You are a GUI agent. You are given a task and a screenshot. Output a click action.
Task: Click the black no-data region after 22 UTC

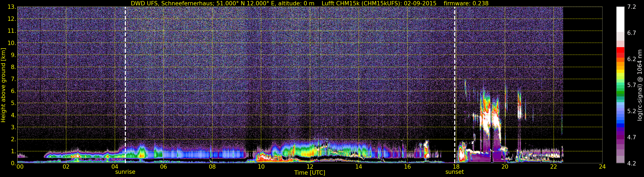coord(582,85)
